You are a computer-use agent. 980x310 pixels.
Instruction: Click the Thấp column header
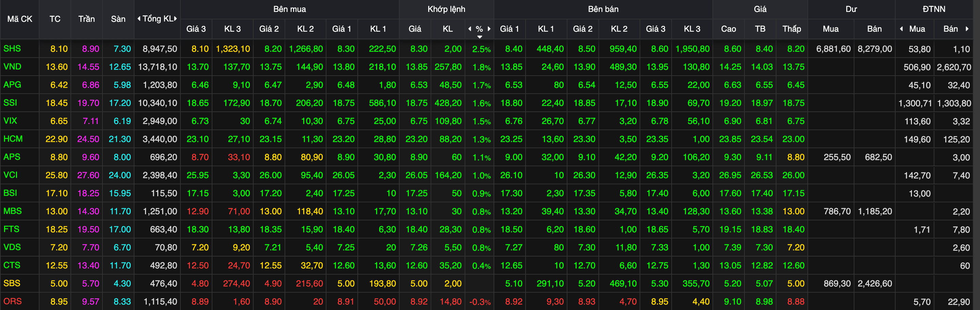point(792,29)
